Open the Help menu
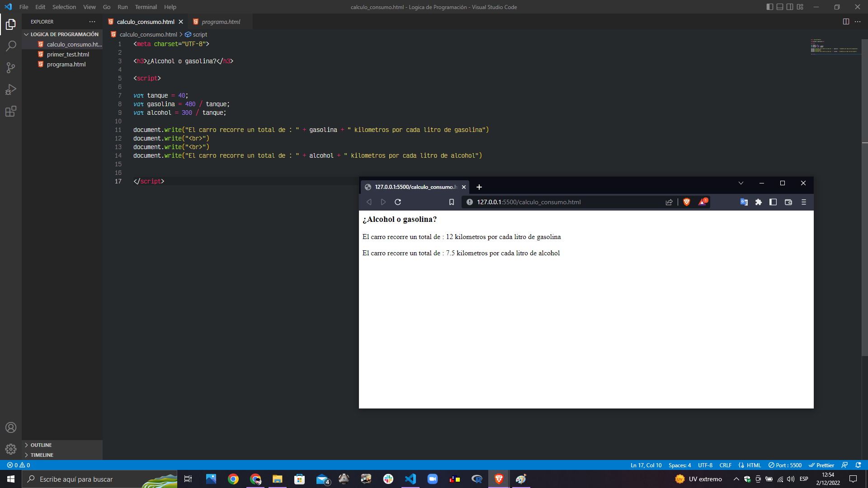This screenshot has width=868, height=488. pos(170,7)
